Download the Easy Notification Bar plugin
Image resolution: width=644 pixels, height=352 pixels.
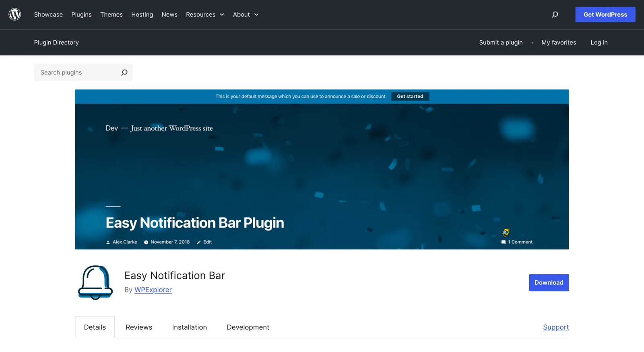point(549,283)
